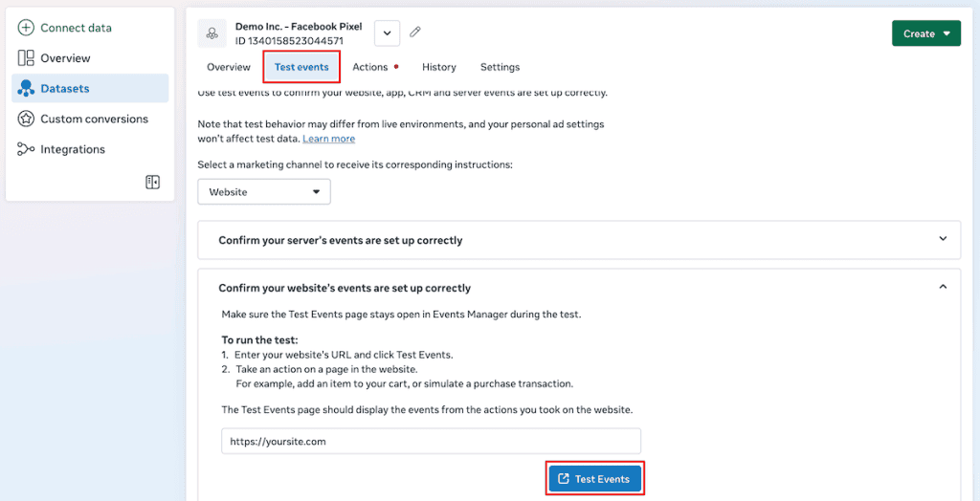The height and width of the screenshot is (501, 980).
Task: Click the Test Events button
Action: pos(595,479)
